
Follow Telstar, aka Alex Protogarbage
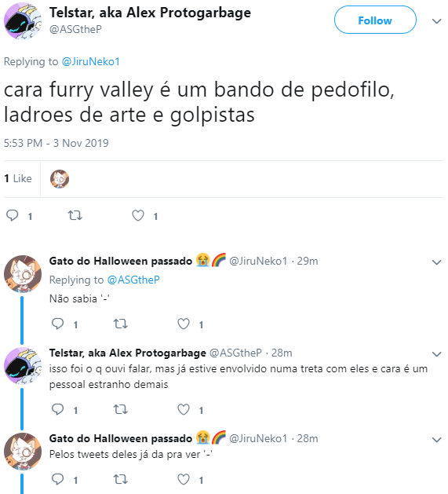tap(375, 20)
